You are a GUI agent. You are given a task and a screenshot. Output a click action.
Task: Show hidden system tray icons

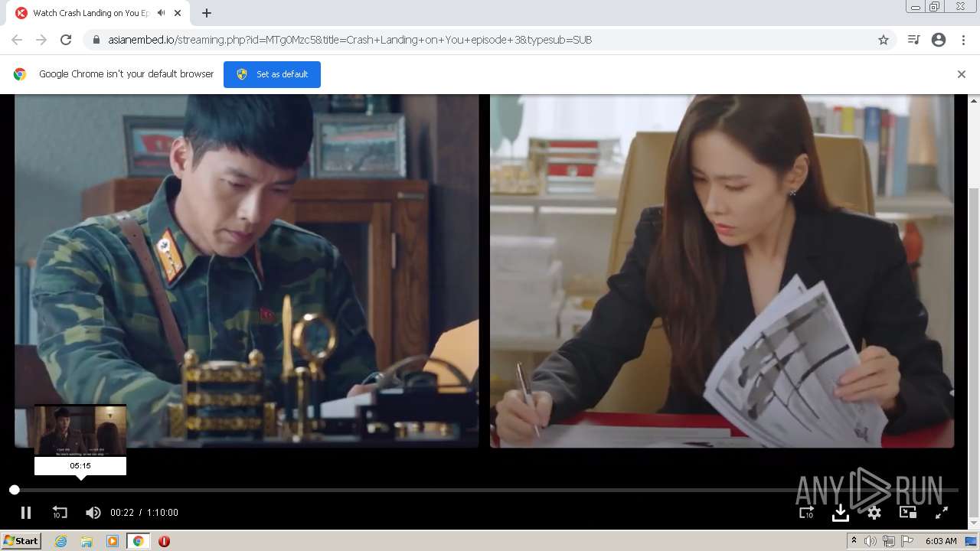tap(854, 541)
